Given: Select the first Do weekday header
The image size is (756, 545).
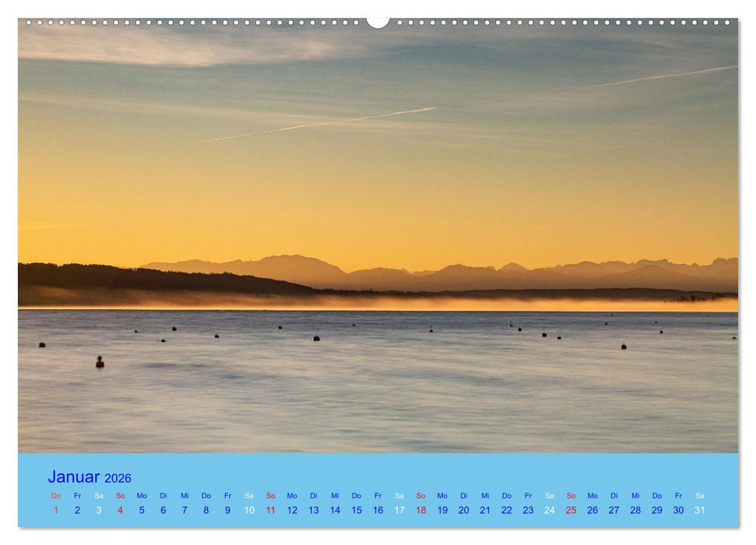Looking at the screenshot, I should coord(55,494).
